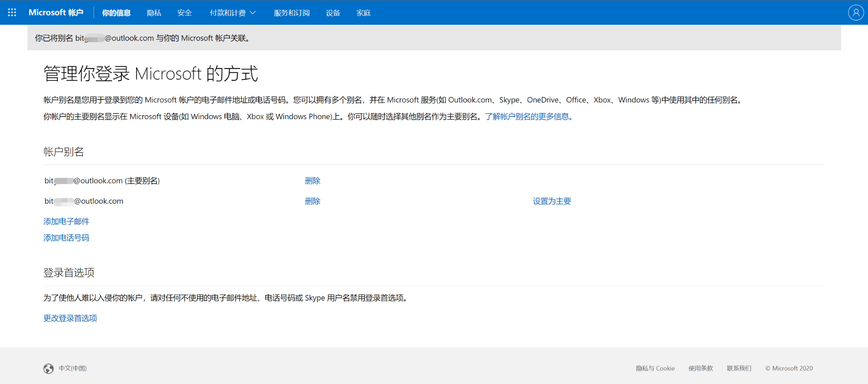This screenshot has height=384, width=868.
Task: Click the 管理你登录 Microsoft 的方式 heading
Action: coord(151,73)
